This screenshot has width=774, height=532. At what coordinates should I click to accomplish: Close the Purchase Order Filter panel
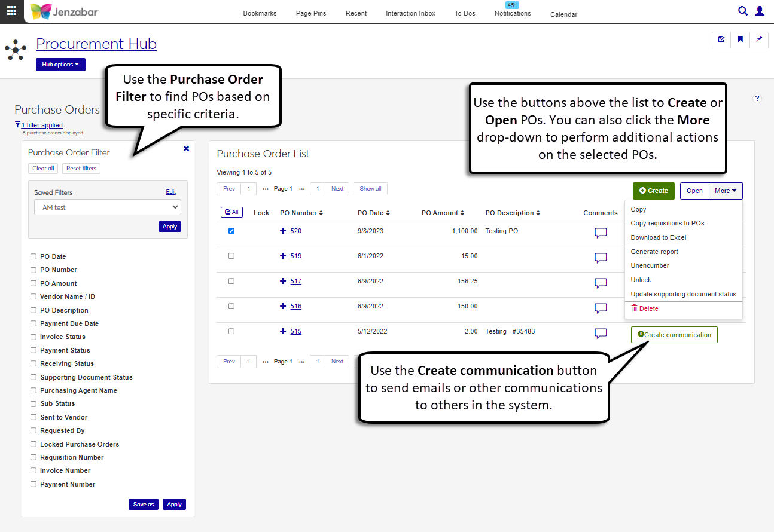click(x=186, y=149)
